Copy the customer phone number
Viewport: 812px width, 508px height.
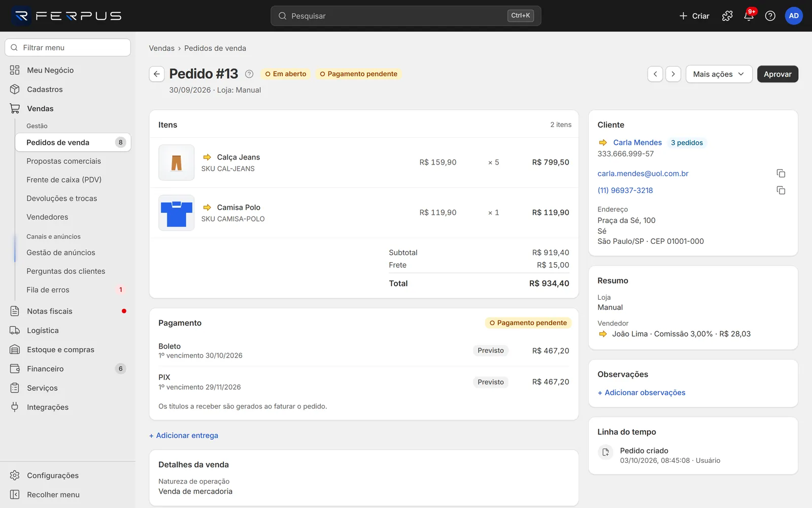pyautogui.click(x=781, y=190)
